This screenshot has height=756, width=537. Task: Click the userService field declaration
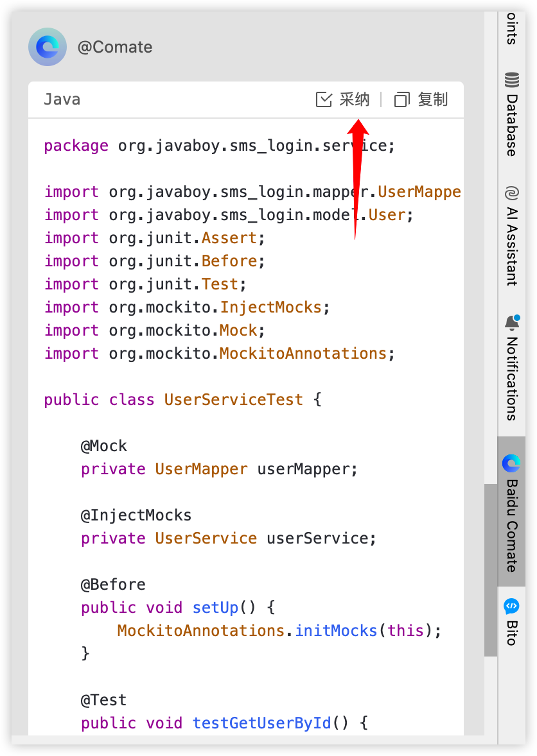click(228, 538)
